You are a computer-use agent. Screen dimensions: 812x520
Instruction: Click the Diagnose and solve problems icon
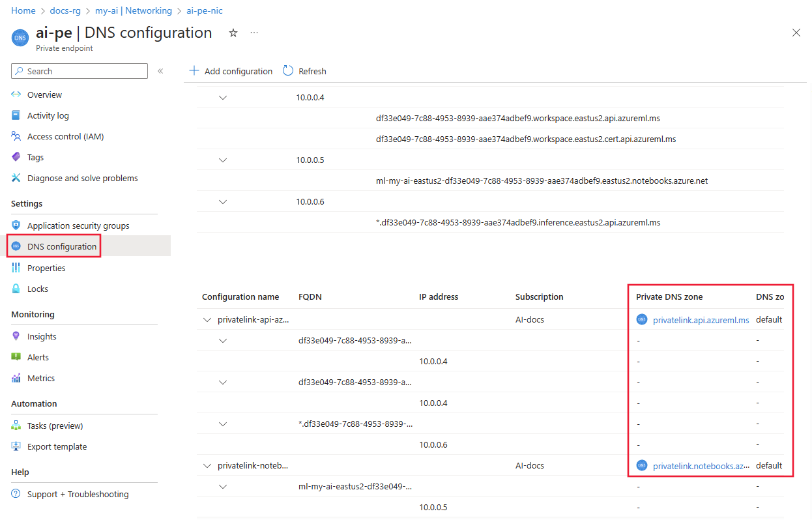(x=16, y=178)
